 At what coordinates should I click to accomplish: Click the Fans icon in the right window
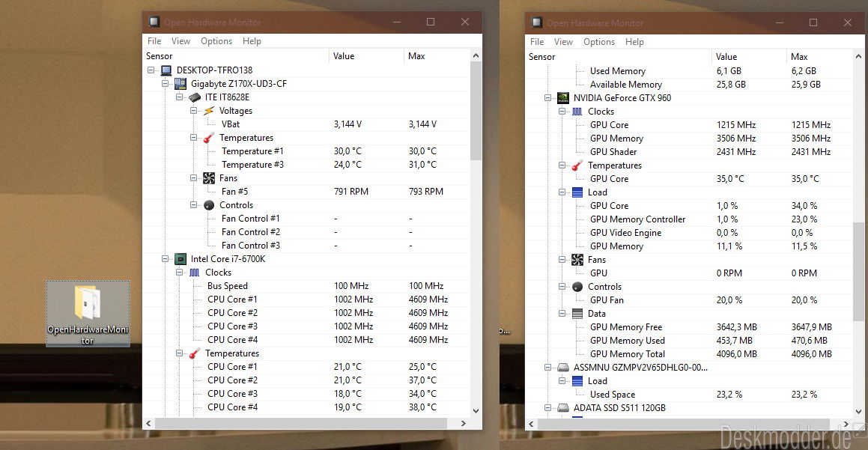577,260
